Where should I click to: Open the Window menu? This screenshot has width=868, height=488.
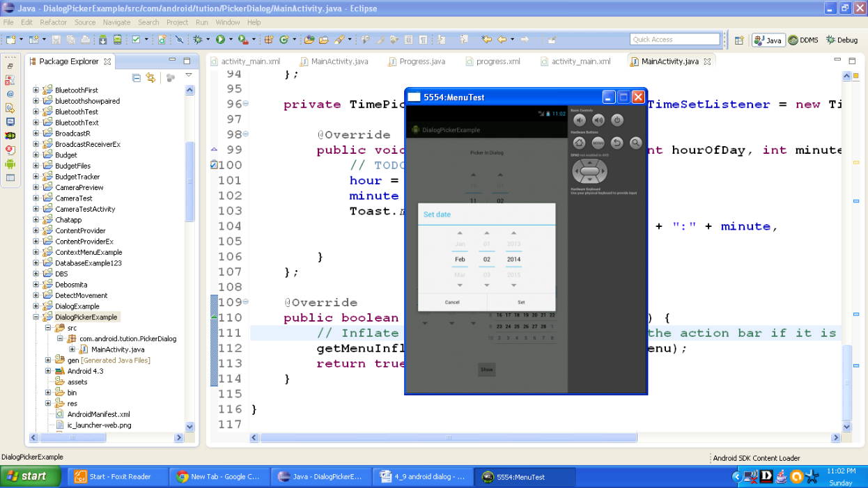228,22
